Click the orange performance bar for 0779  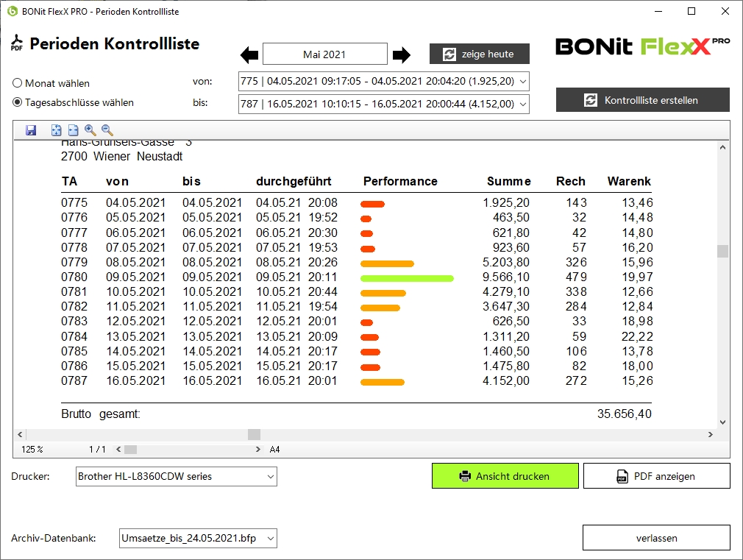[x=387, y=263]
